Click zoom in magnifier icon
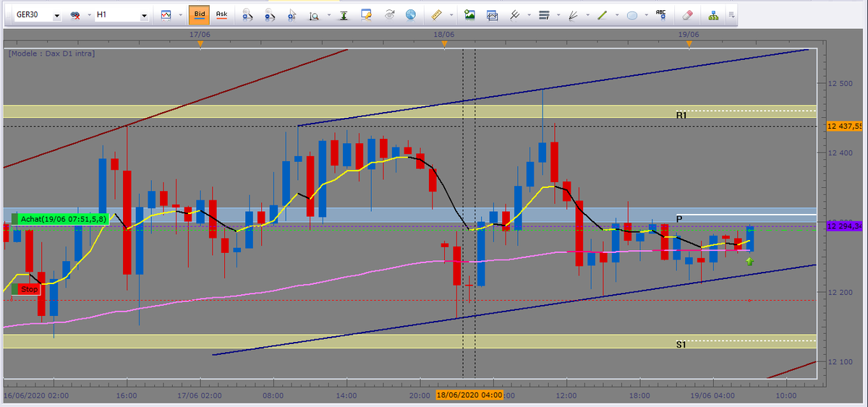Screen dimensions: 868x407 [x=247, y=14]
